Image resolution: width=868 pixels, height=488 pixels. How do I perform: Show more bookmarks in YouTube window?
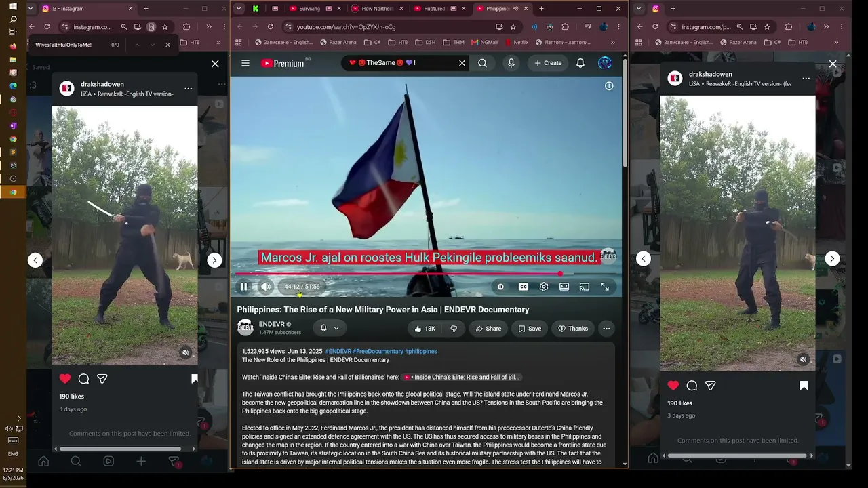pyautogui.click(x=613, y=42)
